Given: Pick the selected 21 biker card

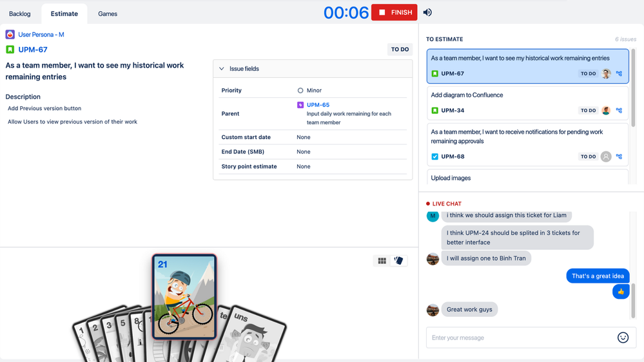Looking at the screenshot, I should click(x=184, y=296).
